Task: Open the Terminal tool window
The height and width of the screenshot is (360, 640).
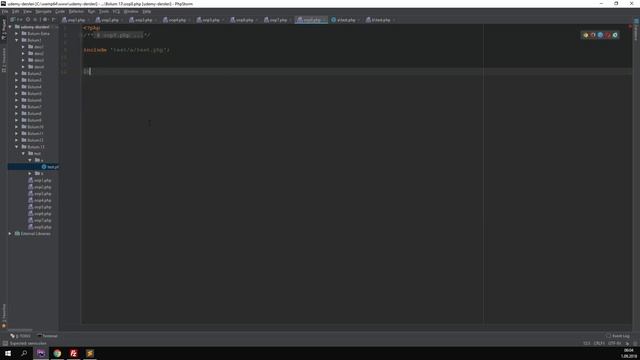Action: (48, 336)
